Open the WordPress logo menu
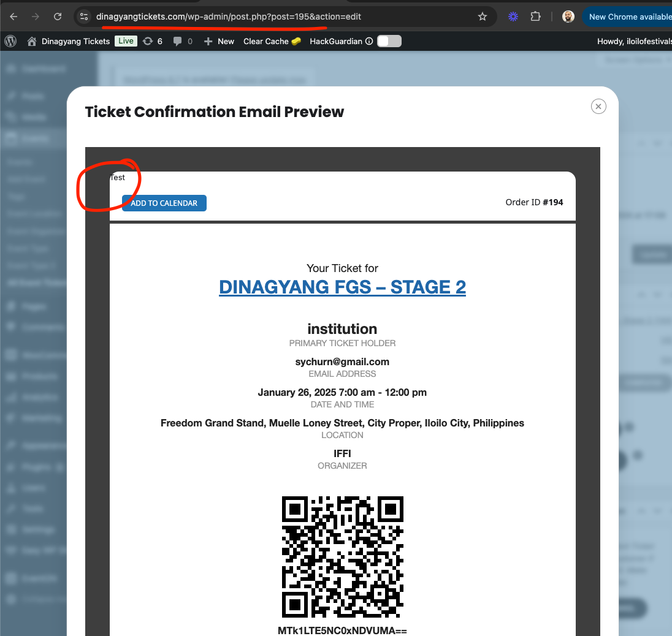The height and width of the screenshot is (636, 672). [x=10, y=41]
